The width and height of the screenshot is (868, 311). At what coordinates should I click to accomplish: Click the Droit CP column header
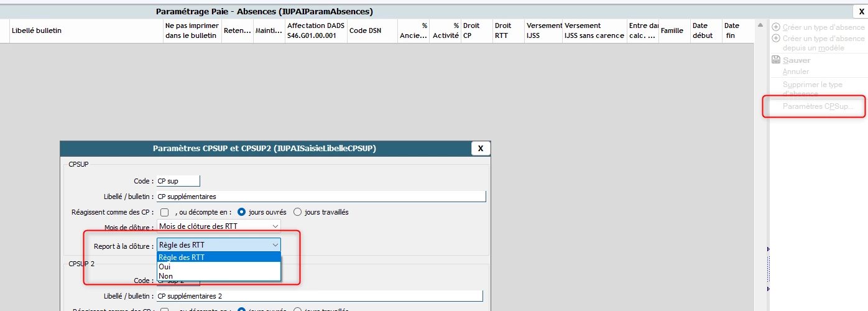click(476, 30)
